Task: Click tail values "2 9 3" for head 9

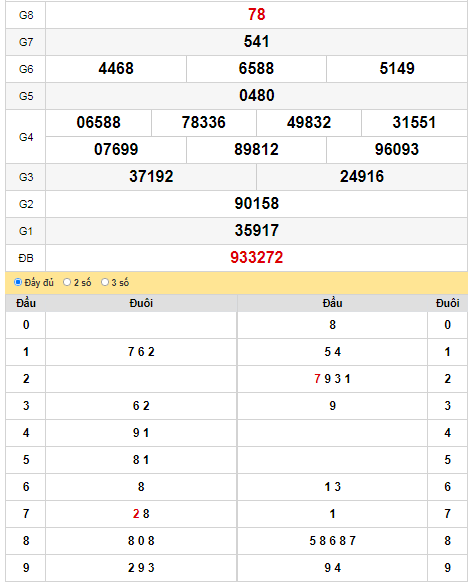Action: 141,568
